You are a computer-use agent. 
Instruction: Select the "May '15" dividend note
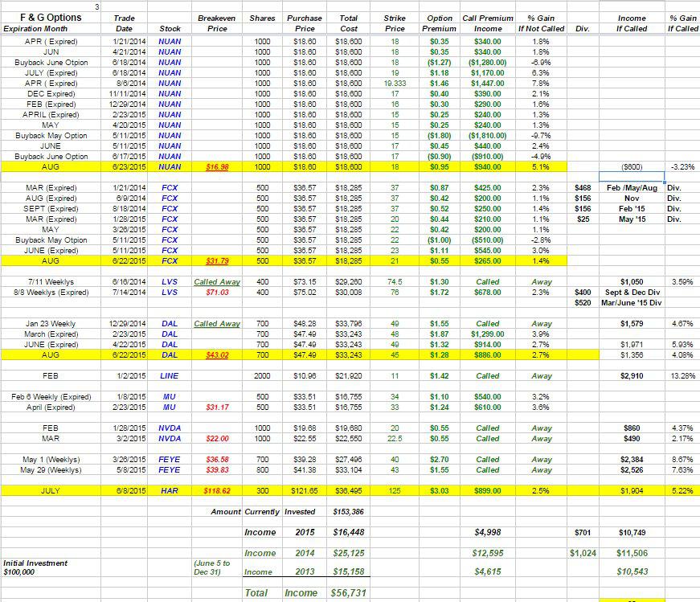click(x=632, y=219)
